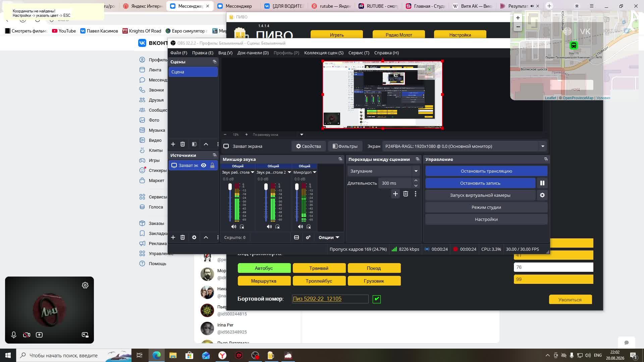Click Остановить запись button
644x362 pixels.
(x=480, y=183)
